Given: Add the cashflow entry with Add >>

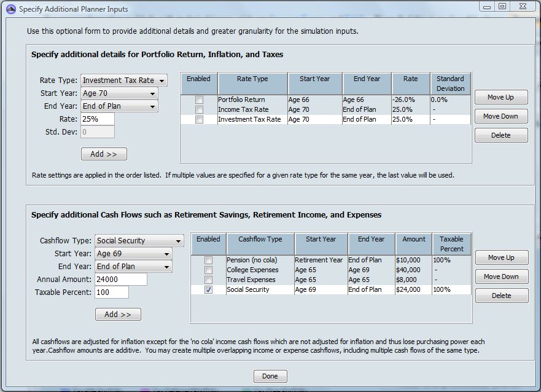Looking at the screenshot, I should click(x=118, y=315).
